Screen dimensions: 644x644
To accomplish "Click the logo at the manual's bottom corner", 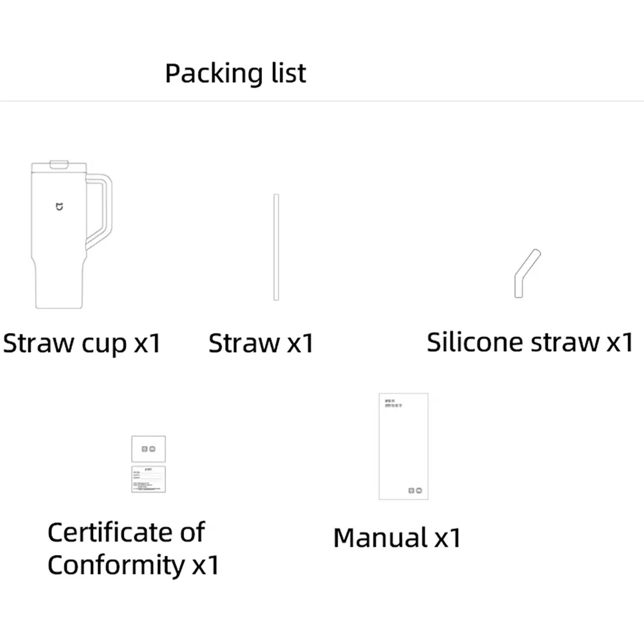I will point(415,490).
